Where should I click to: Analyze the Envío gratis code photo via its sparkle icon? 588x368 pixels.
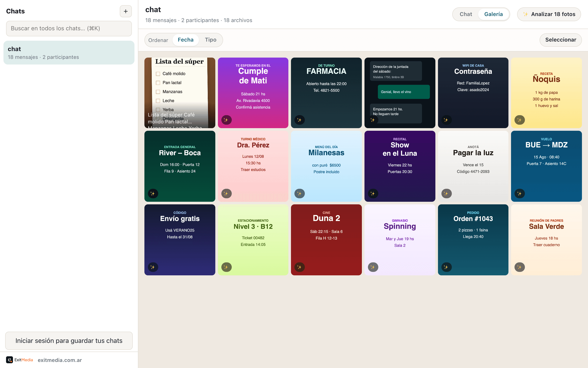point(153,267)
